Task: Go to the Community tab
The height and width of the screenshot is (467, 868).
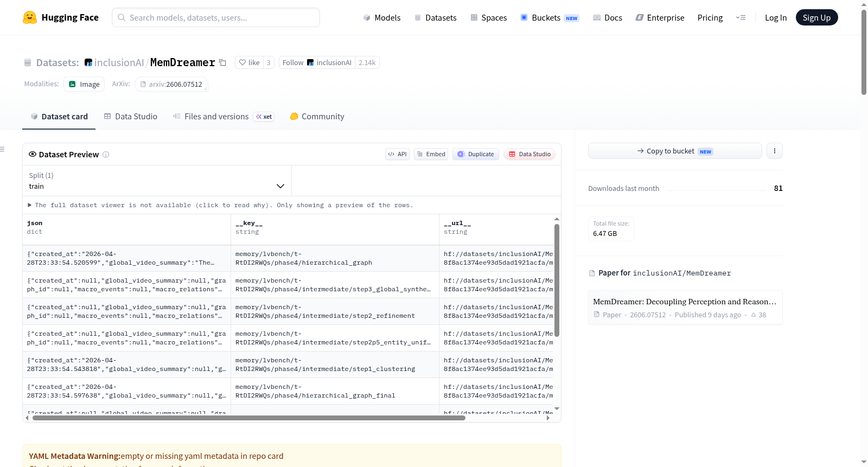Action: [317, 117]
